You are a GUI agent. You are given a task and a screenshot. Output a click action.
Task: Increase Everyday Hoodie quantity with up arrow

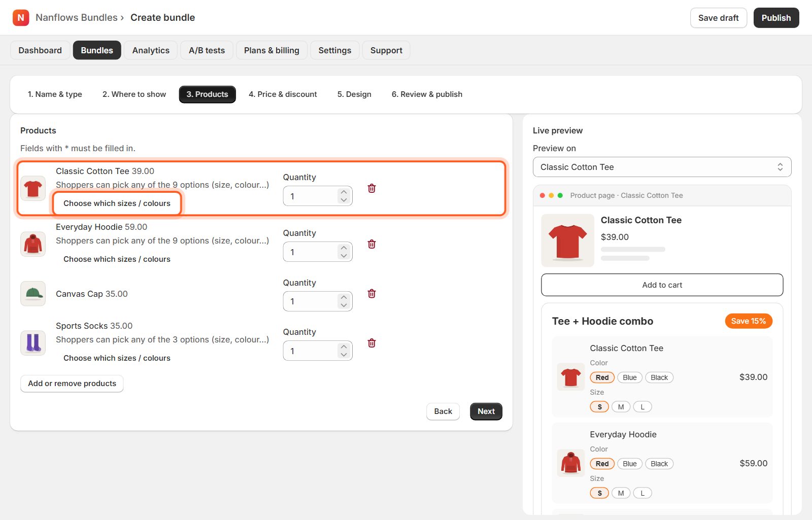coord(344,248)
